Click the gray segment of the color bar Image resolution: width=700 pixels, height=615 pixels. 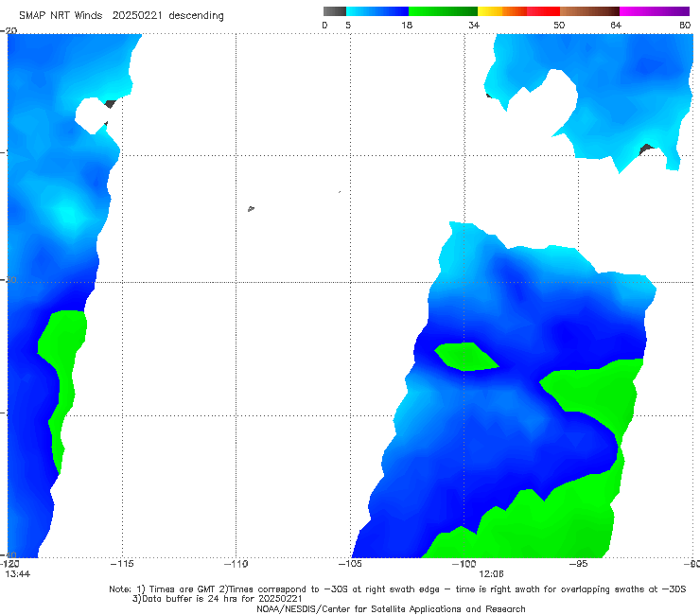tap(335, 11)
